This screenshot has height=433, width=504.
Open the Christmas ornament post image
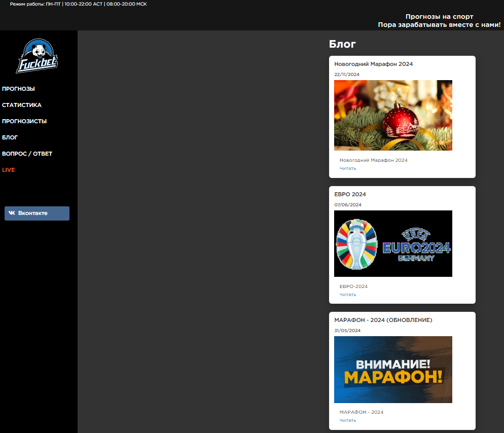click(x=393, y=115)
